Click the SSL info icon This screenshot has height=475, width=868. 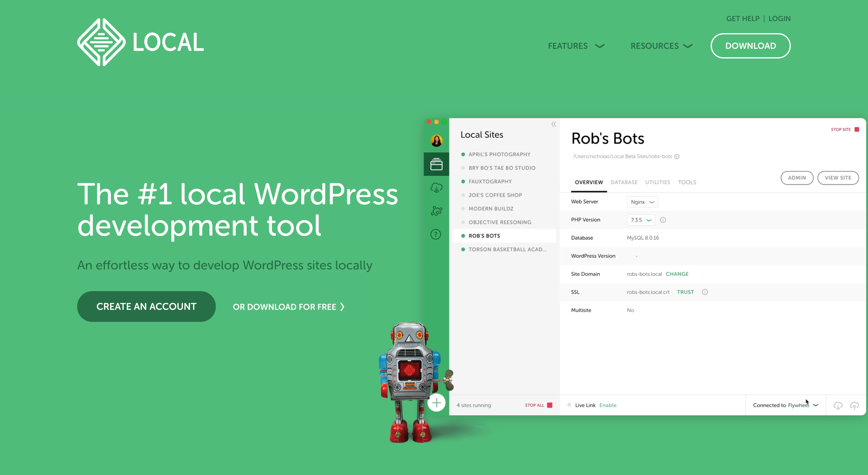tap(705, 292)
